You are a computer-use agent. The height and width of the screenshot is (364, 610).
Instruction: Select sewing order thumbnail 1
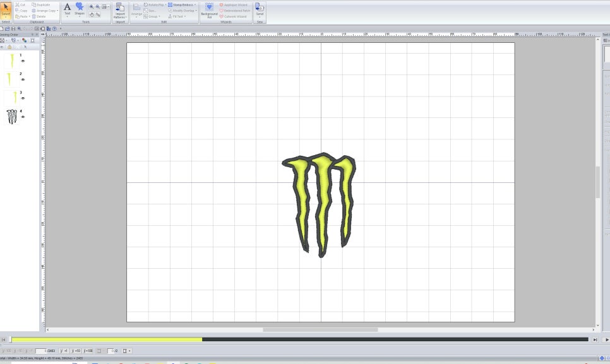11,61
